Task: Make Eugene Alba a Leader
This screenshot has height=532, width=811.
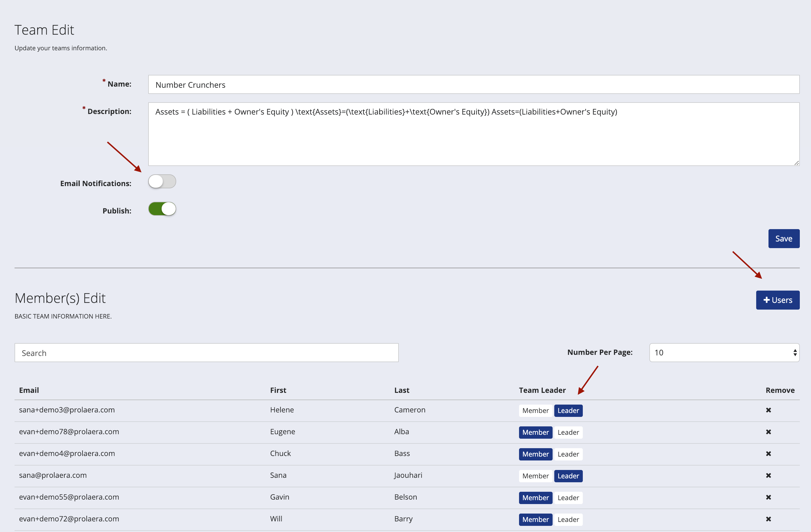Action: point(568,432)
